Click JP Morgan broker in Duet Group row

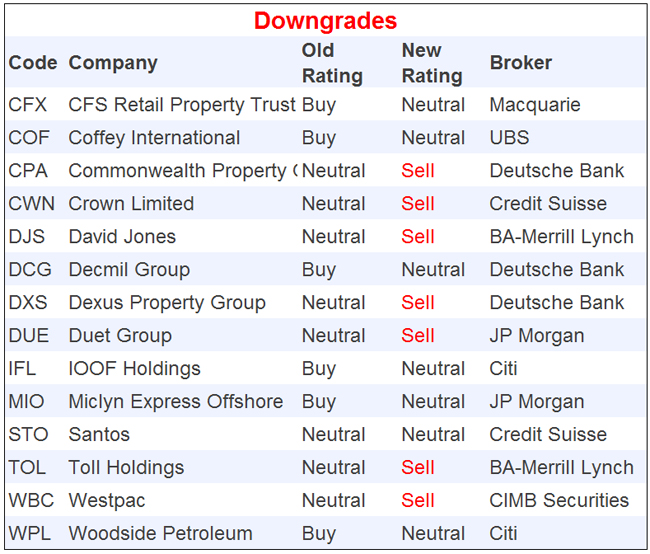click(536, 336)
